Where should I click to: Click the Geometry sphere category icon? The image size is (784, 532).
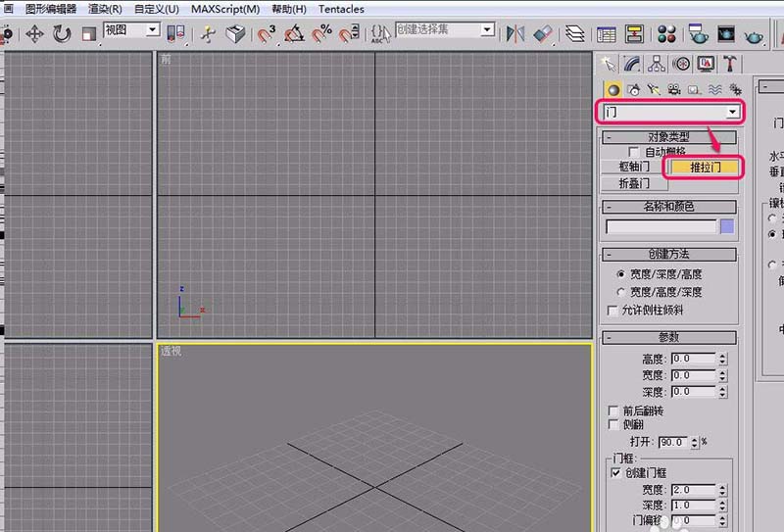click(x=613, y=89)
